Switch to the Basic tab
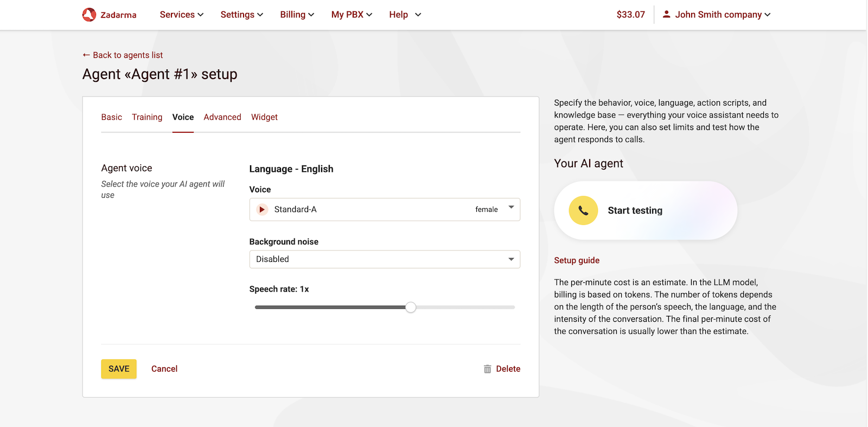 click(112, 117)
